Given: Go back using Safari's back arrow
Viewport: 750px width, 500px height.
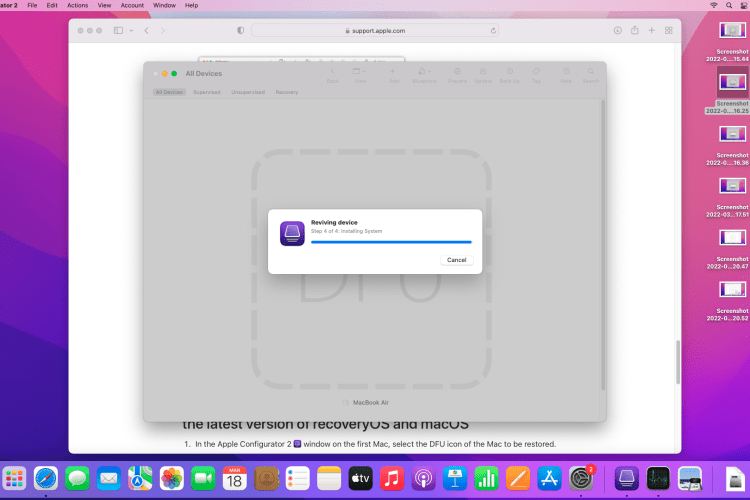Looking at the screenshot, I should [x=147, y=30].
